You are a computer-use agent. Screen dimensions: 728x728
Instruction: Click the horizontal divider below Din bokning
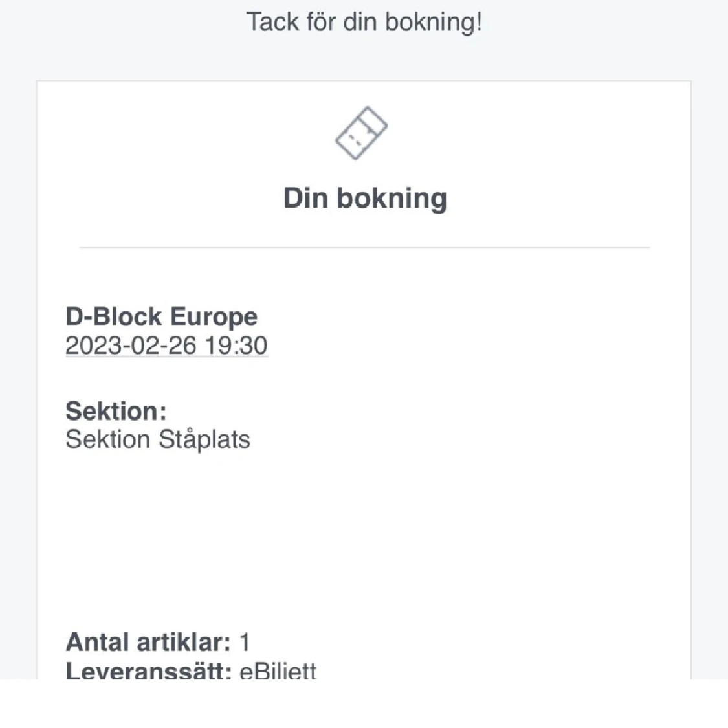click(x=364, y=247)
